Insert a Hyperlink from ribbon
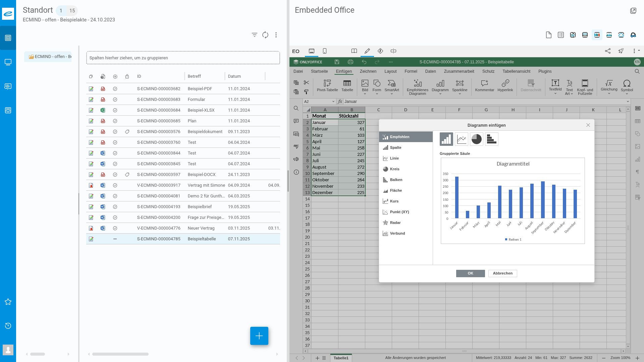This screenshot has height=362, width=644. pyautogui.click(x=505, y=83)
